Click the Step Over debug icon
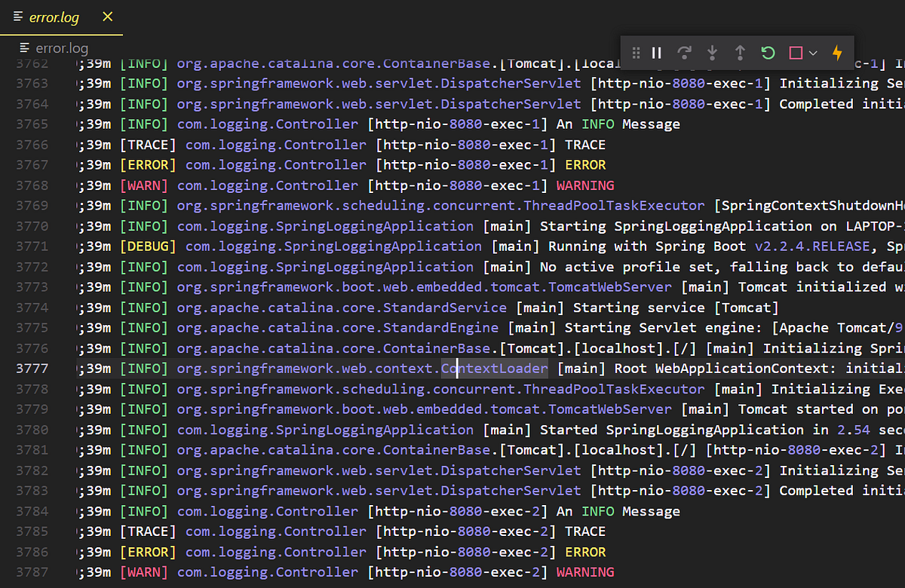The height and width of the screenshot is (588, 905). pos(685,53)
